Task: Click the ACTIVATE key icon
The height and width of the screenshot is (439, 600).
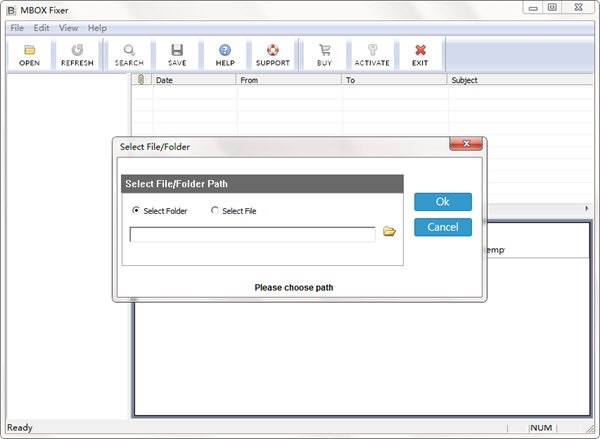Action: [372, 50]
